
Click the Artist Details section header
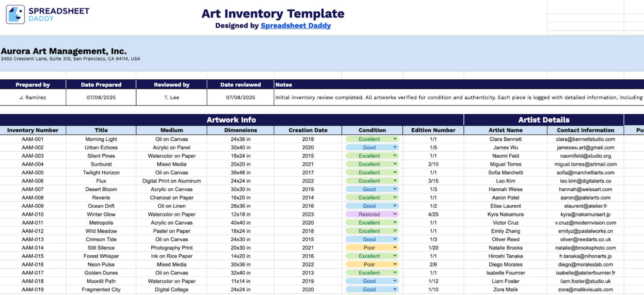coord(544,120)
